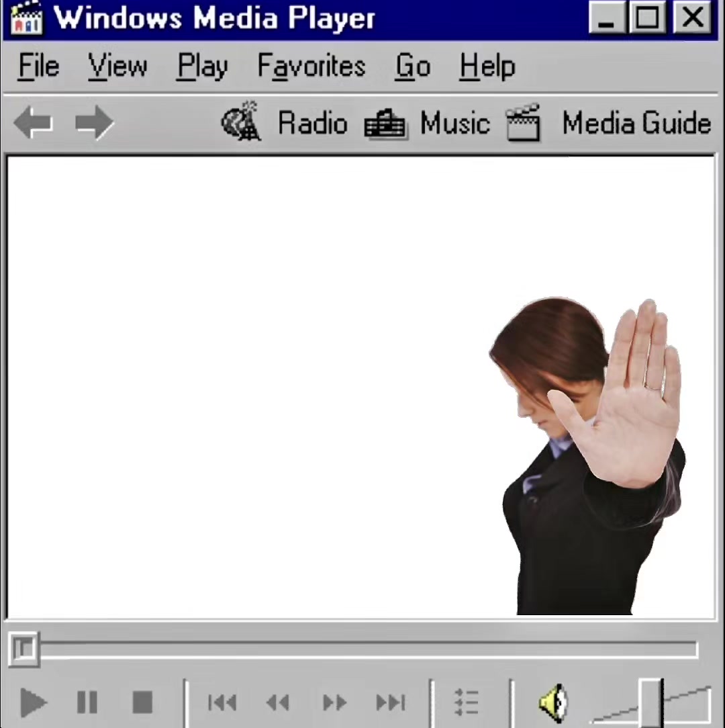Start playback with the Play button
The width and height of the screenshot is (725, 728).
33,702
